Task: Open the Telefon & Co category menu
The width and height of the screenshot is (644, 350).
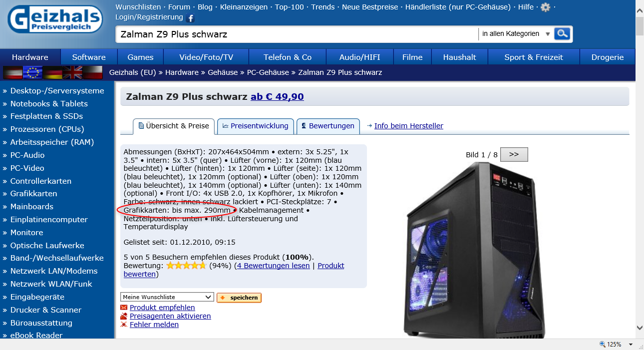Action: coord(288,57)
